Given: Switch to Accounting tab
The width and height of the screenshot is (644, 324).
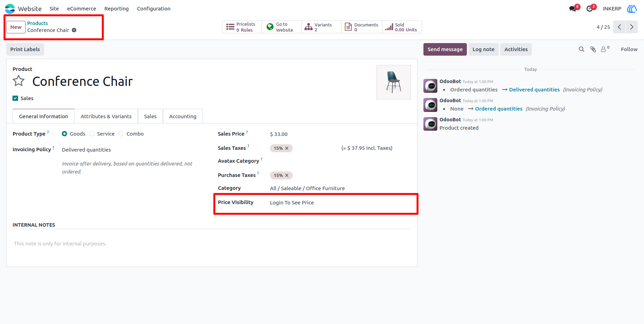Looking at the screenshot, I should (183, 116).
